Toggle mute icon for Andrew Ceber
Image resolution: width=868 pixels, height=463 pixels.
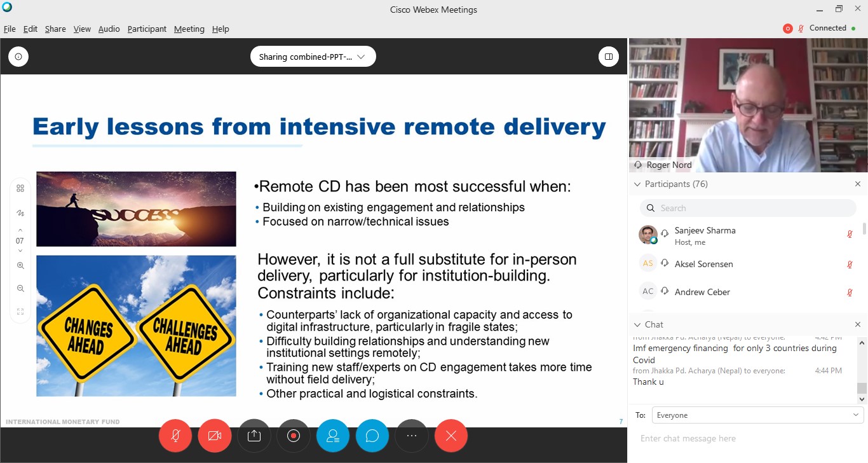coord(850,293)
